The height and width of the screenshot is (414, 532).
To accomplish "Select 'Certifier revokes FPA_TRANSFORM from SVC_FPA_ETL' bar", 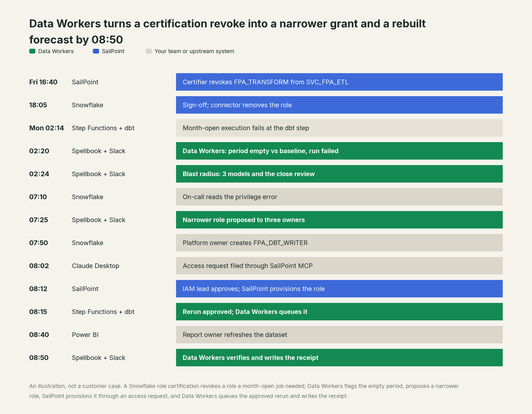I will point(339,82).
